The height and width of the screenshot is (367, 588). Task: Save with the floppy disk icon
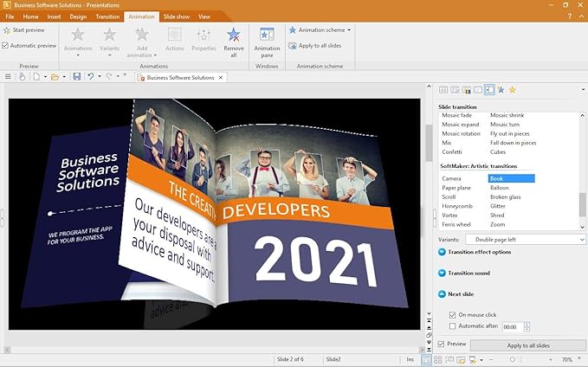click(x=77, y=77)
